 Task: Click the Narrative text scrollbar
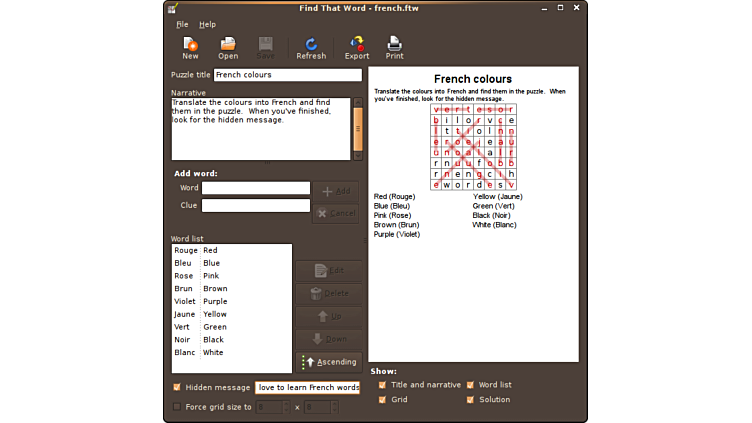click(x=358, y=129)
